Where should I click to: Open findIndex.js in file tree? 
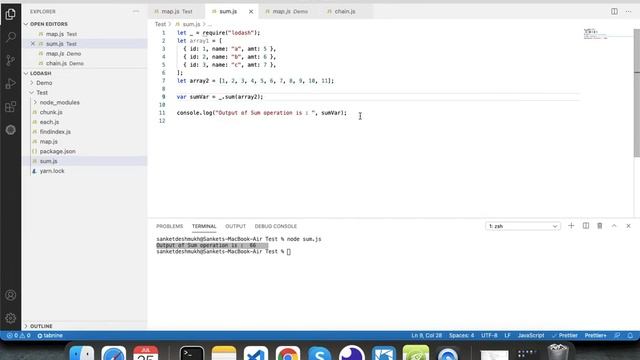click(x=55, y=132)
